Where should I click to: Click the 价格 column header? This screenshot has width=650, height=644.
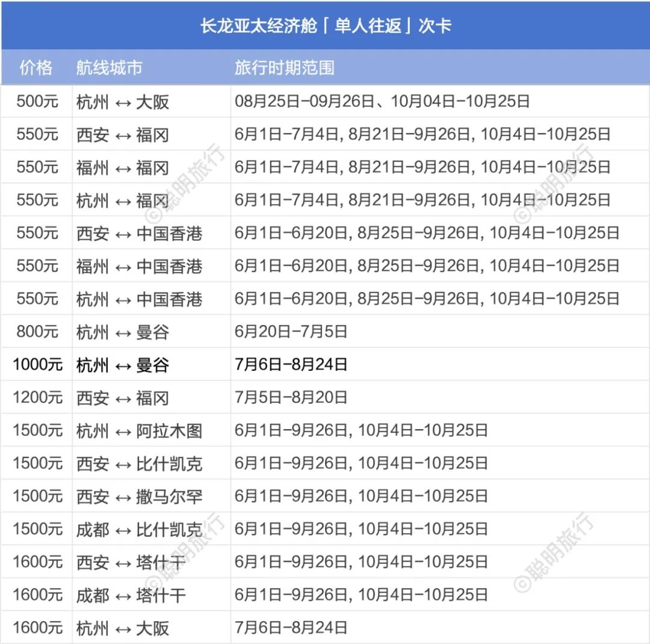pyautogui.click(x=36, y=67)
